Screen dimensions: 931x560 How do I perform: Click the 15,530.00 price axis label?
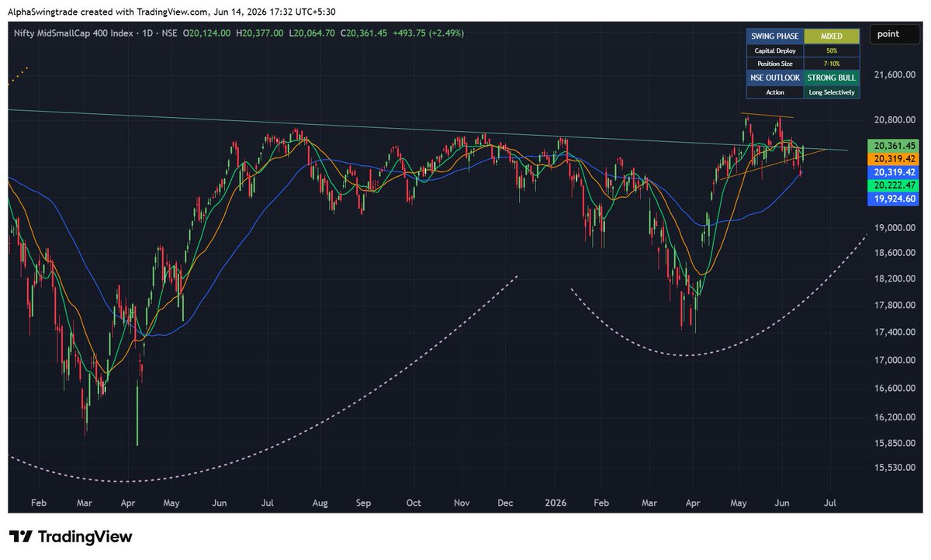(895, 467)
